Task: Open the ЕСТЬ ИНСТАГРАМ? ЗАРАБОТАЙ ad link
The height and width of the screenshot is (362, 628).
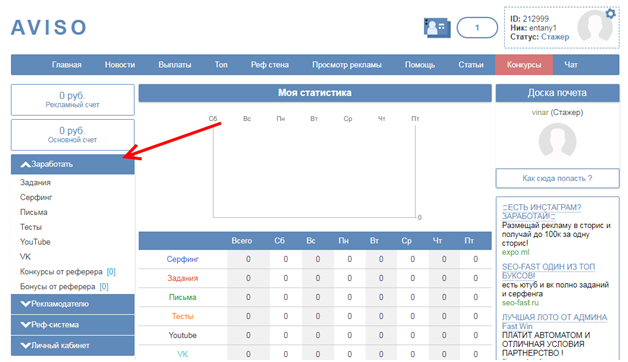Action: [x=541, y=212]
